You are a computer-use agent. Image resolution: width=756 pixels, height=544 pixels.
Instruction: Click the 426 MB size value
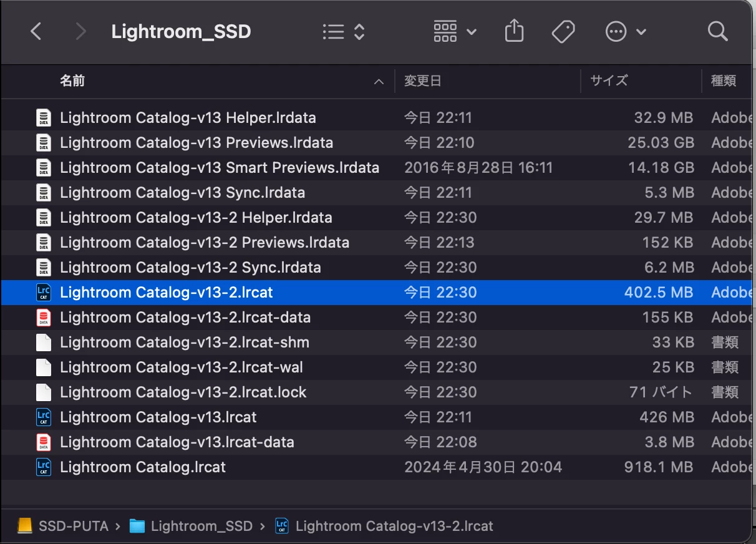[667, 417]
